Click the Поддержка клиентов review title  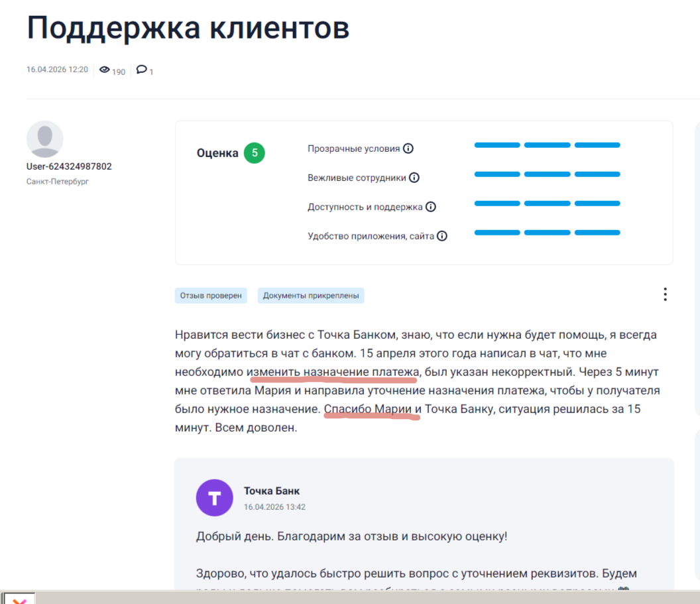point(188,28)
